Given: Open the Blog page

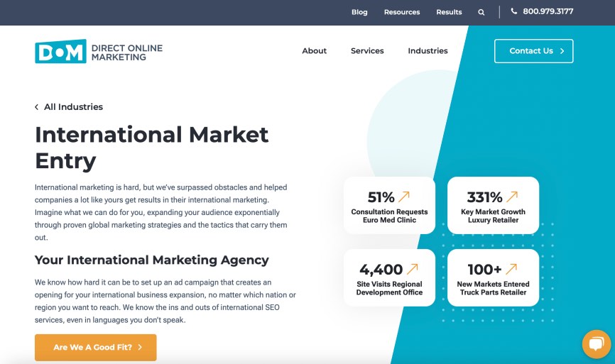Looking at the screenshot, I should pos(359,12).
